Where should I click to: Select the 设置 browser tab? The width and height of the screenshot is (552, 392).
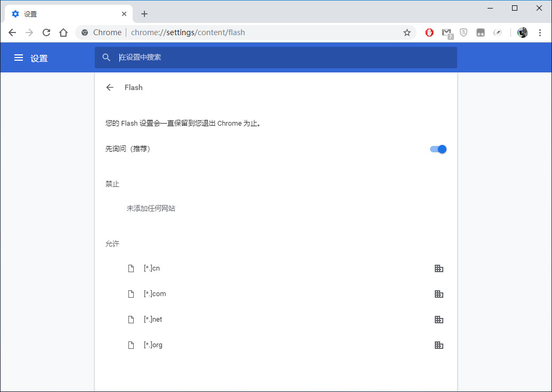64,13
